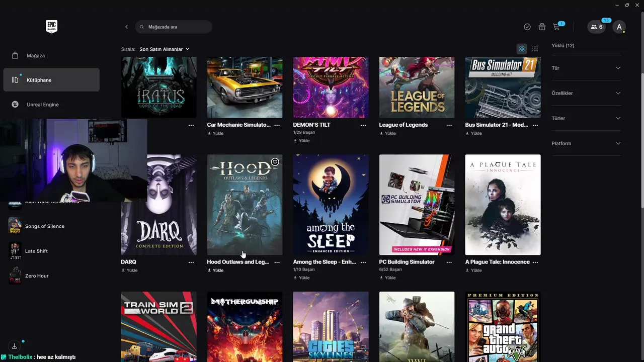Open the downloads icon in sidebar
Image resolution: width=644 pixels, height=362 pixels.
click(15, 346)
